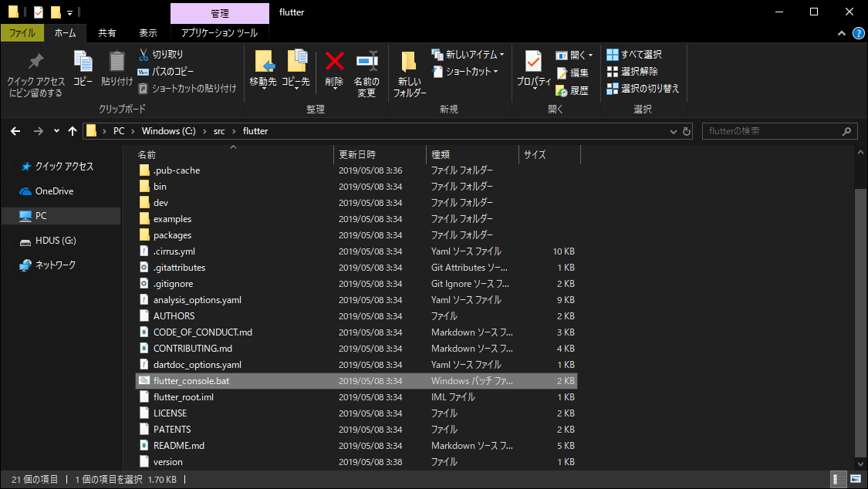
Task: Open the アプリケーション ツール tab
Action: (219, 32)
